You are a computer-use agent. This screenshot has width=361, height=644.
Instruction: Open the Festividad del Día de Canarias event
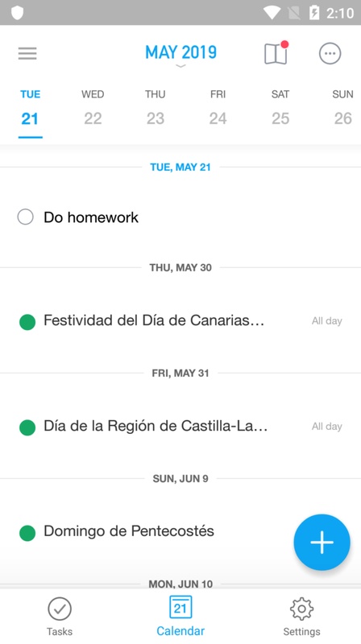[180, 320]
